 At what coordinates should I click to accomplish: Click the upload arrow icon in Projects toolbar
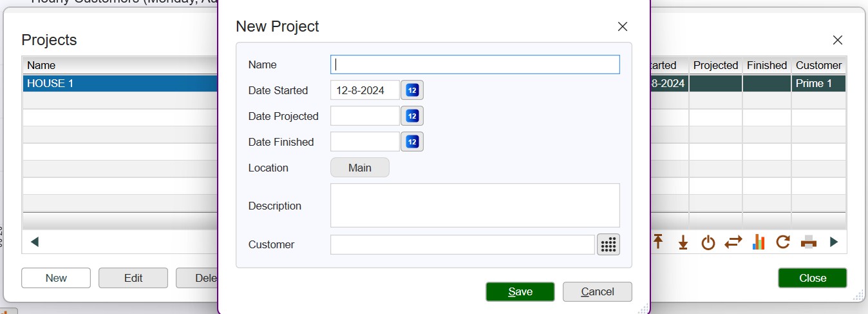tap(658, 242)
